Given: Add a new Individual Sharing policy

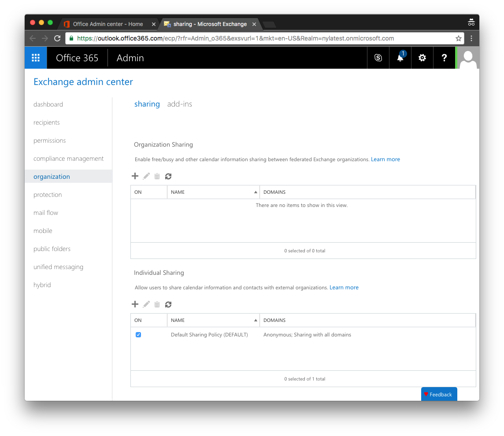Looking at the screenshot, I should coord(135,304).
